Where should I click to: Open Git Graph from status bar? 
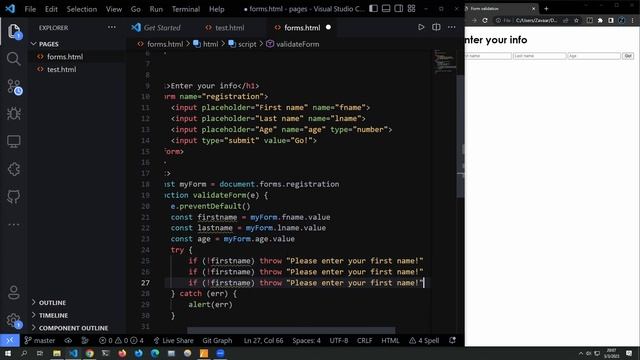point(217,340)
